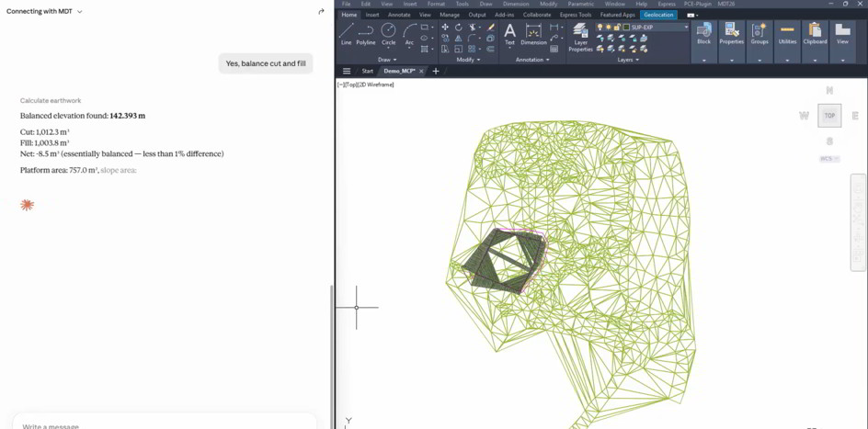
Task: Select the Circle tool
Action: [389, 34]
